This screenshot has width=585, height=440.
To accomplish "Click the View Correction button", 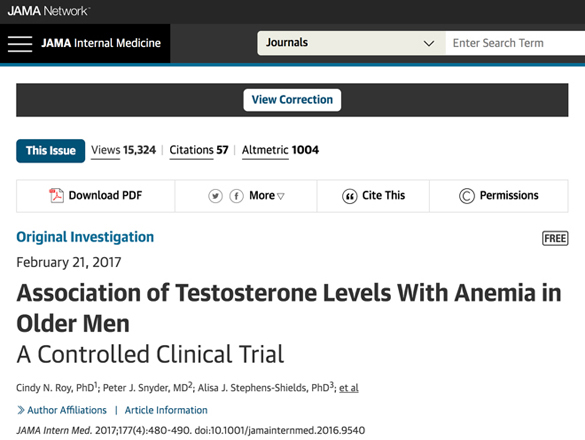I will 292,100.
